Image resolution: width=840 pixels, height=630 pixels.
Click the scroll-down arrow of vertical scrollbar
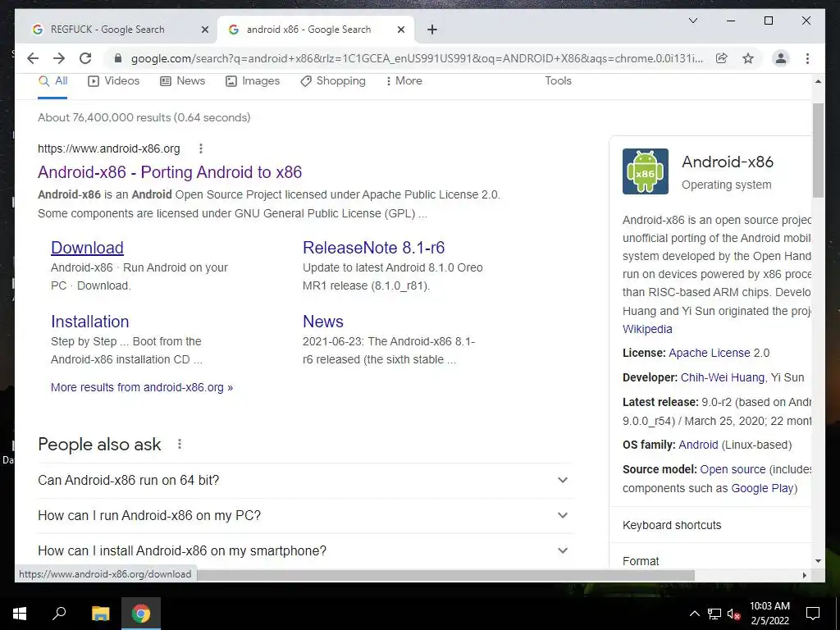point(818,561)
